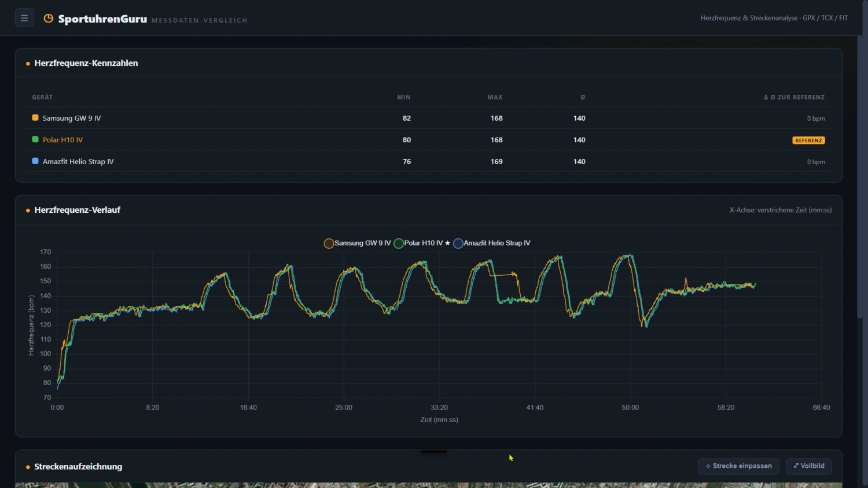Toggle Samsung GW 9 IV chart legend
868x488 pixels.
(x=358, y=243)
